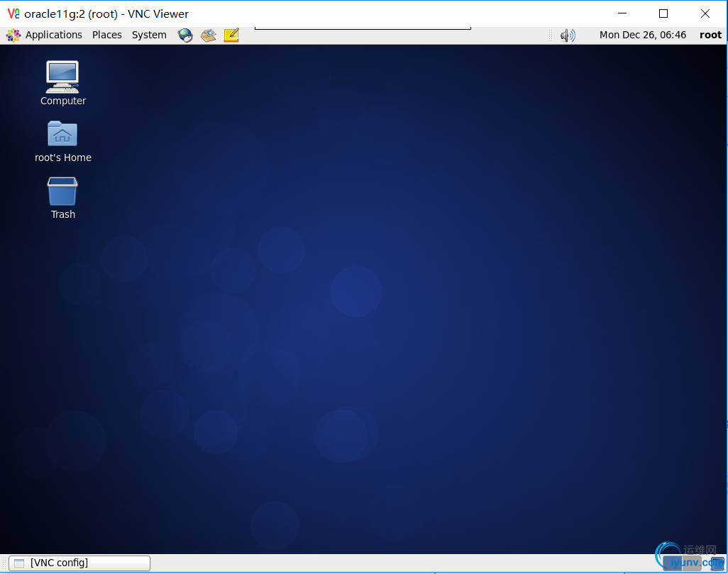This screenshot has width=728, height=574.
Task: Click the volume speaker icon
Action: tap(568, 35)
